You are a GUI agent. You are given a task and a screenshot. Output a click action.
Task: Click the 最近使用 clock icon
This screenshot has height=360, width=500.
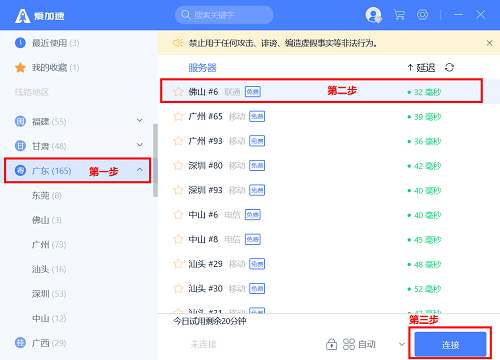(20, 43)
